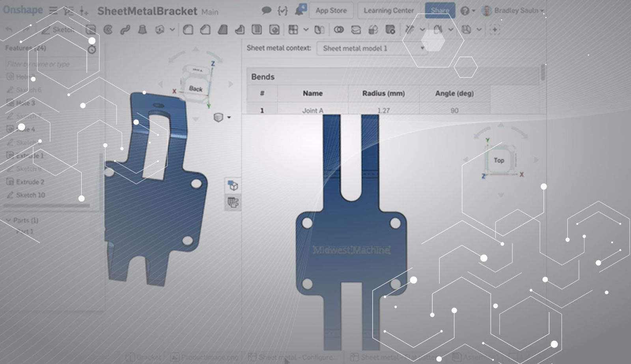Screen dimensions: 631x364
Task: Click the Boolean tool icon
Action: click(x=339, y=30)
